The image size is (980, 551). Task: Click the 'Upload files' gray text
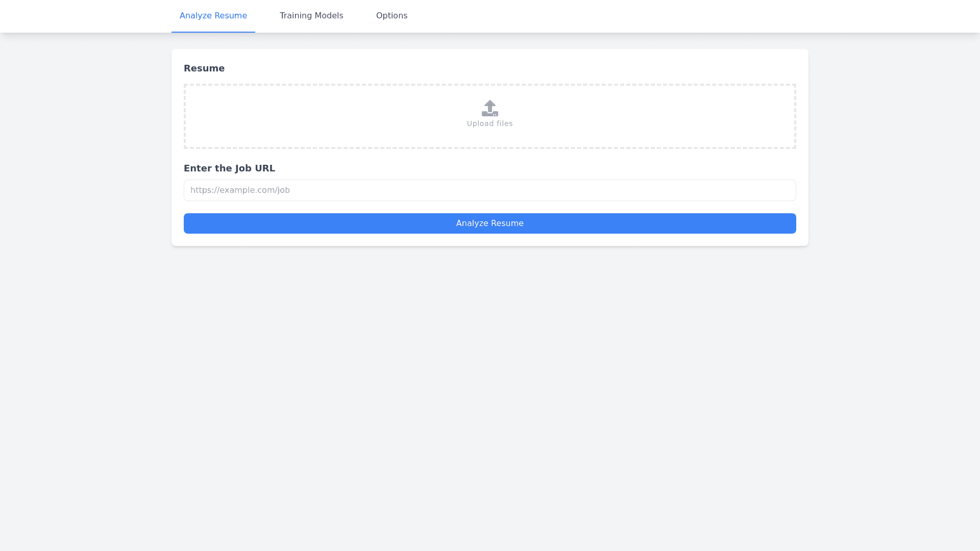click(489, 123)
